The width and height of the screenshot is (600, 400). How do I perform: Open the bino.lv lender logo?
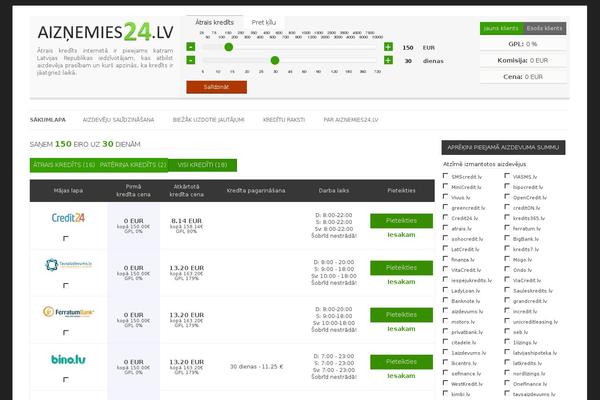click(x=68, y=359)
